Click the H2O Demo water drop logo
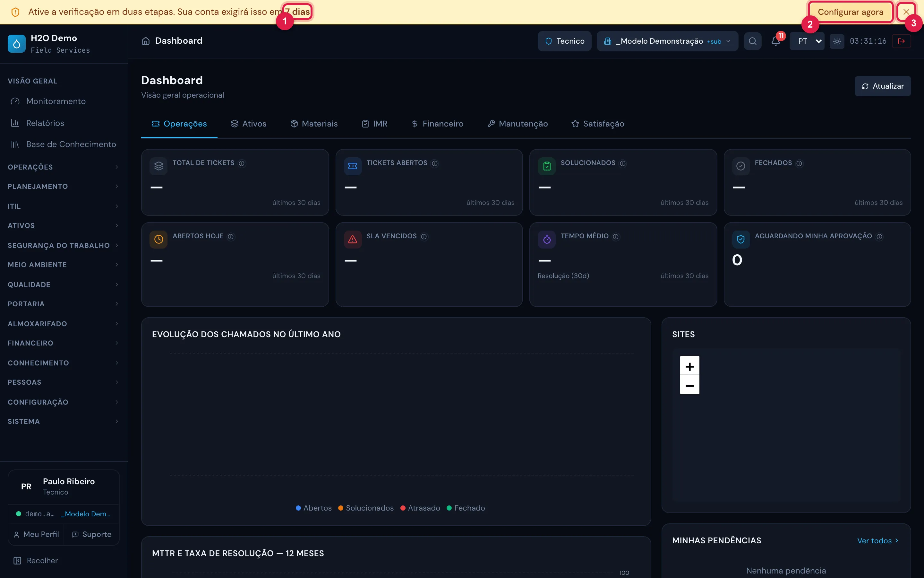Image resolution: width=924 pixels, height=578 pixels. pyautogui.click(x=16, y=44)
